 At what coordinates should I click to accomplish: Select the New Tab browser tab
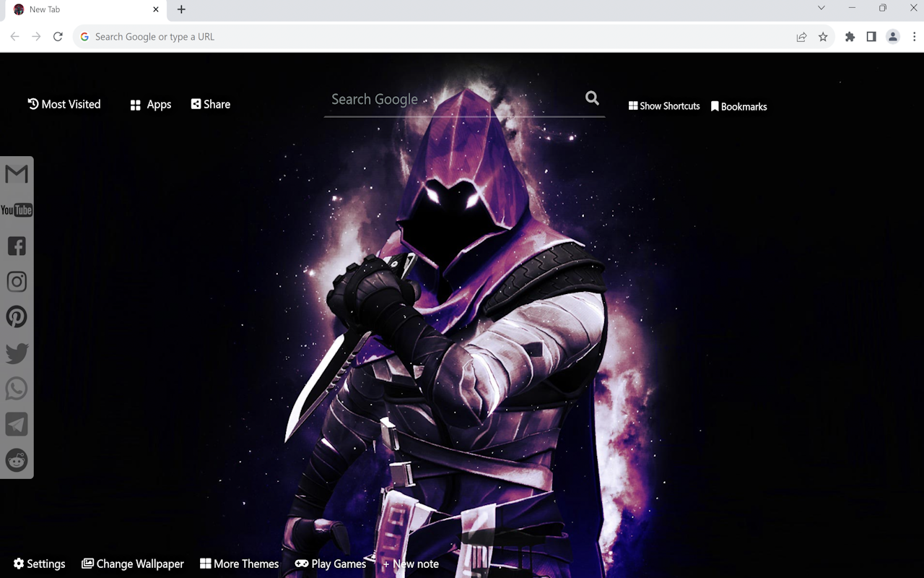point(85,10)
